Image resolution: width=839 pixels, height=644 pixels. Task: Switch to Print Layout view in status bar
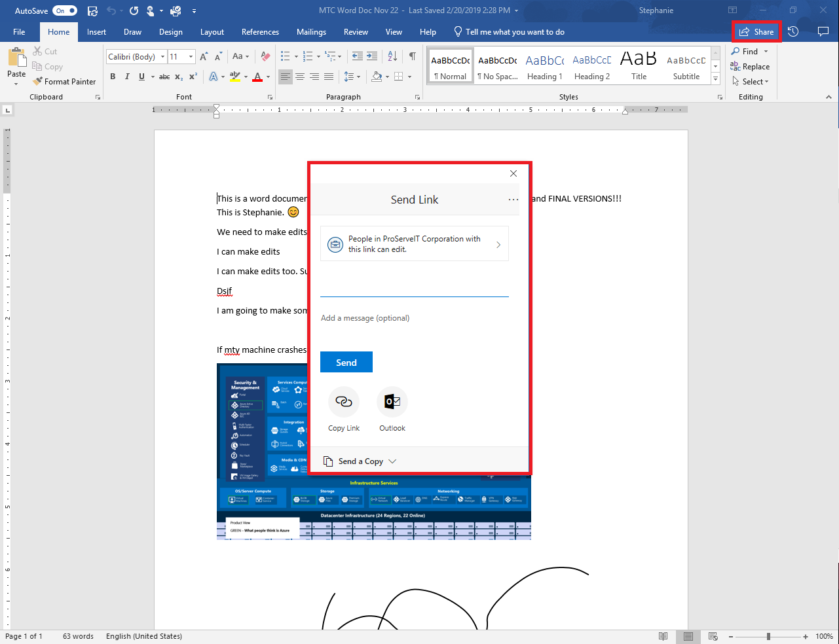click(688, 635)
